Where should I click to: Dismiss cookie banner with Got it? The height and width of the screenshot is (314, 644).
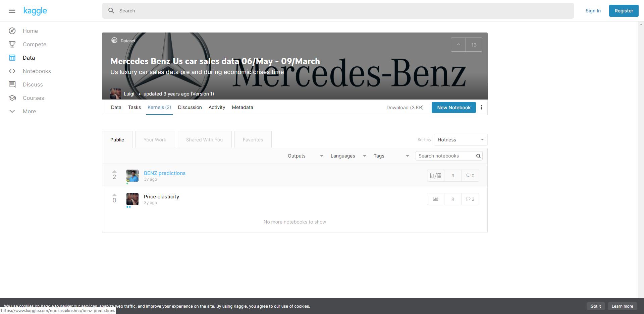coord(596,306)
